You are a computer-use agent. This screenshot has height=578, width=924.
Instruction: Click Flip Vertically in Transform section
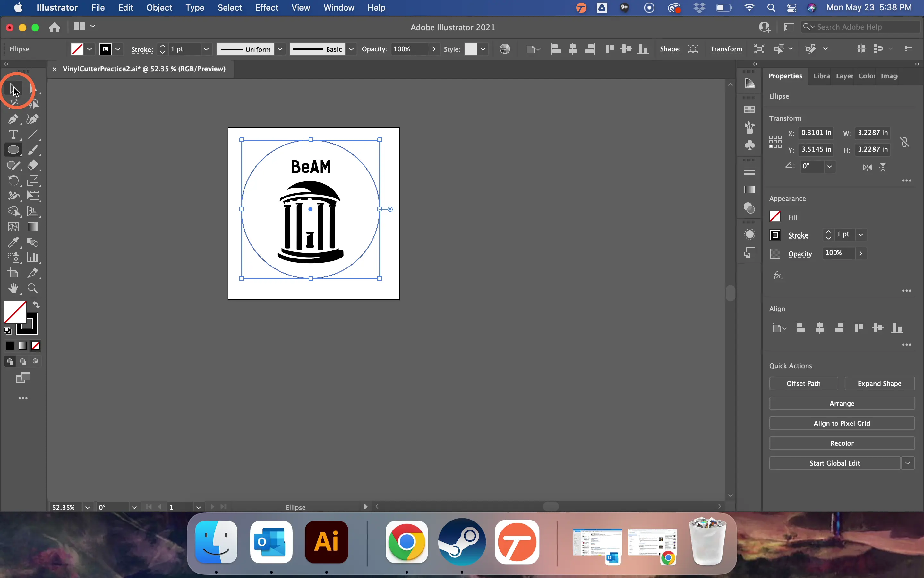point(883,167)
